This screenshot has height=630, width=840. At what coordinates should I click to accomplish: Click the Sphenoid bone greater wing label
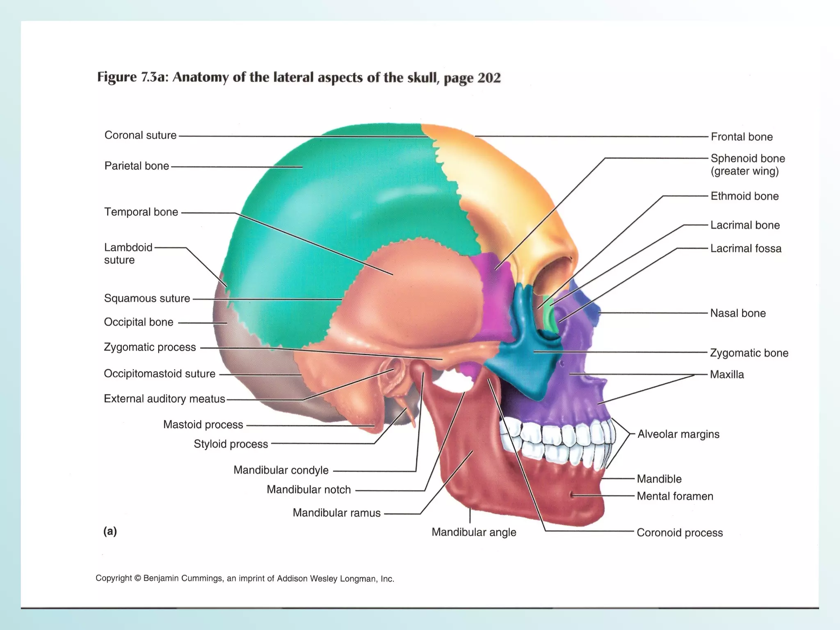pos(747,165)
